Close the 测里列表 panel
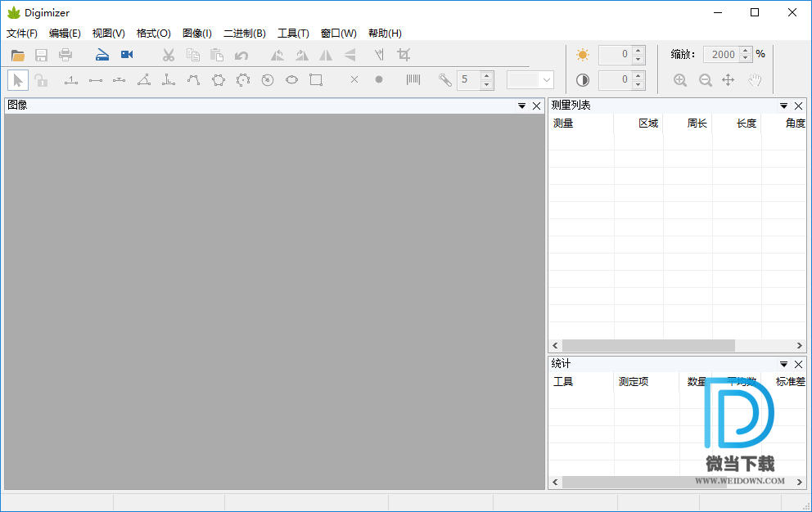Image resolution: width=812 pixels, height=512 pixels. [799, 106]
